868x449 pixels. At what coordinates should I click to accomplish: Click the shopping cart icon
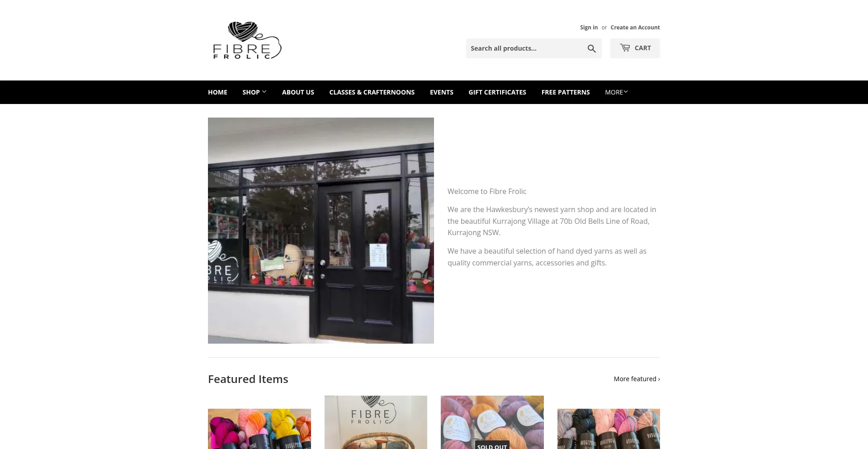tap(625, 47)
